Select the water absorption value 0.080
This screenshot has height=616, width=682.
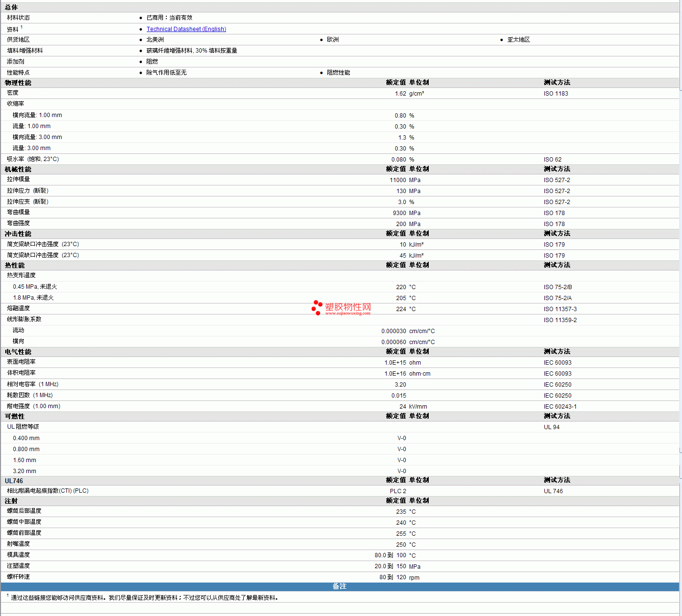pos(399,160)
